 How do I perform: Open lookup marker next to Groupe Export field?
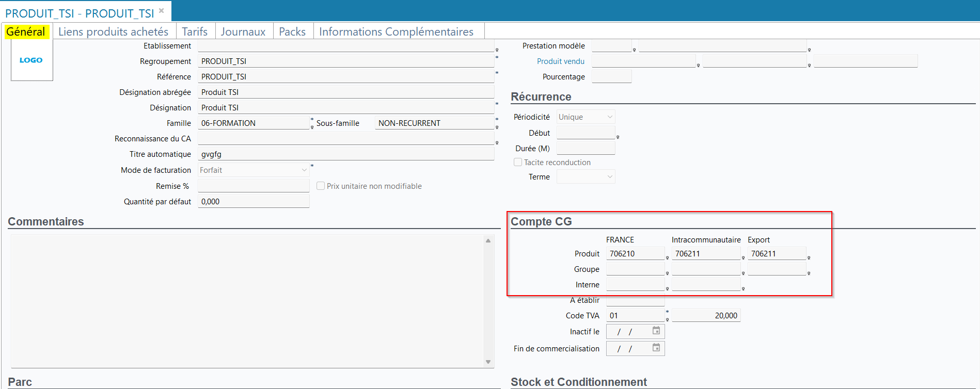(x=809, y=273)
